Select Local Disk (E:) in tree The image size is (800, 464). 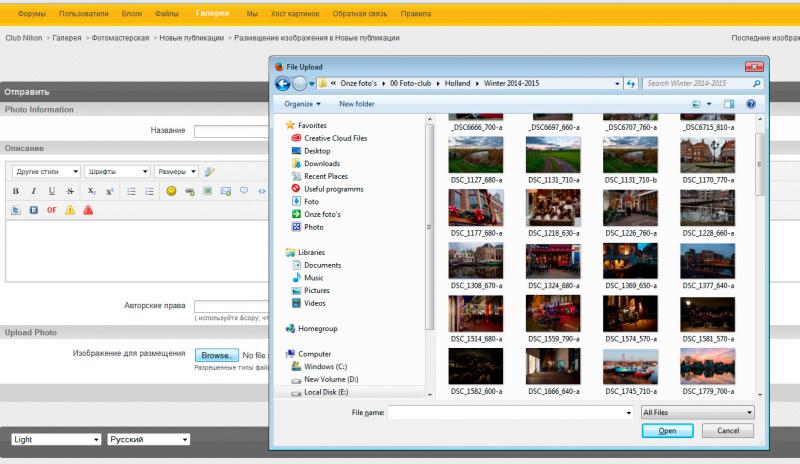tap(326, 392)
